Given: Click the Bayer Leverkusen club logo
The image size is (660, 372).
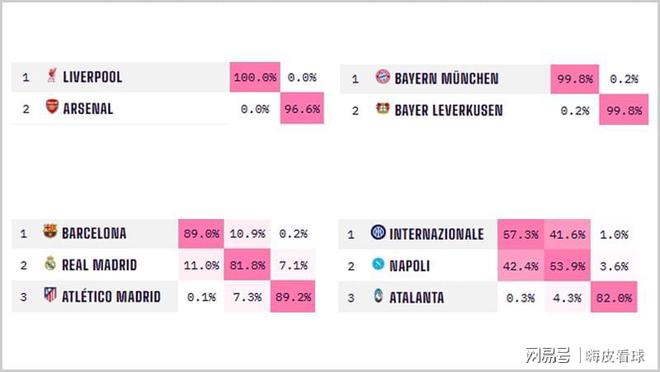Looking at the screenshot, I should pyautogui.click(x=383, y=109).
